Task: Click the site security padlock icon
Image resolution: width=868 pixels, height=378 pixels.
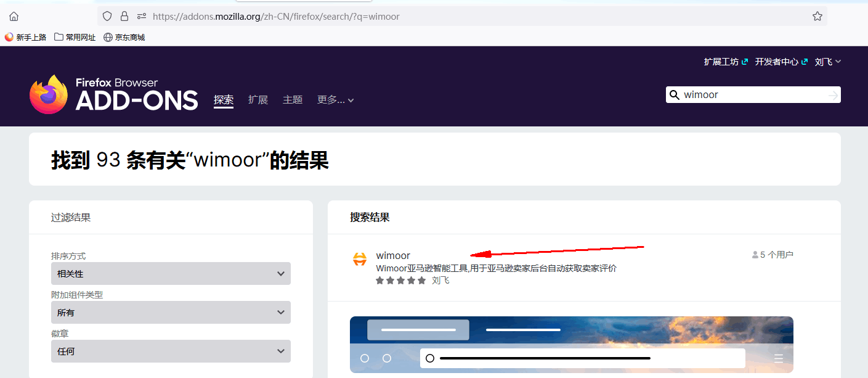Action: point(124,17)
